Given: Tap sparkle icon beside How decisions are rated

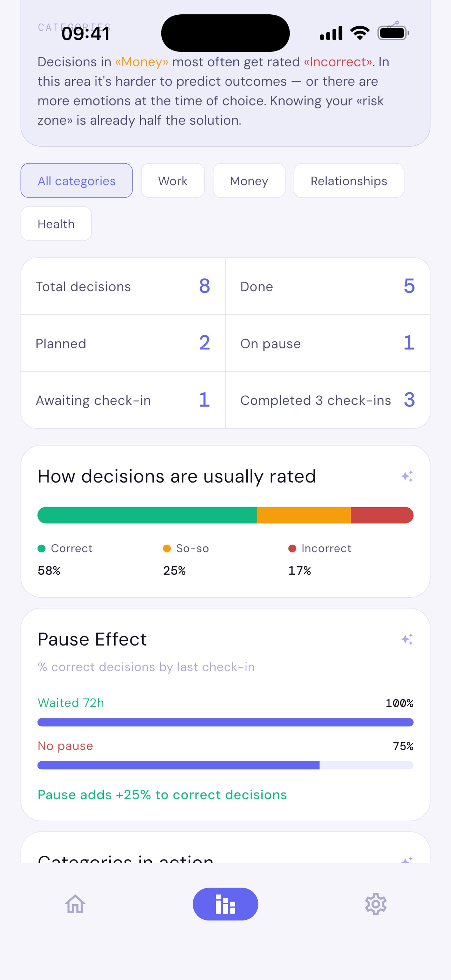Looking at the screenshot, I should click(x=407, y=476).
